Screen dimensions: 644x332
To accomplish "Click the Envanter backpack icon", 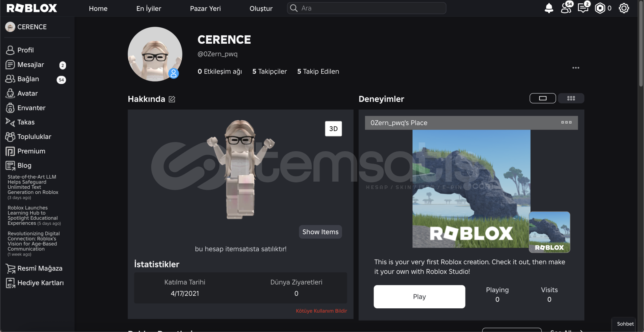I will pyautogui.click(x=10, y=108).
